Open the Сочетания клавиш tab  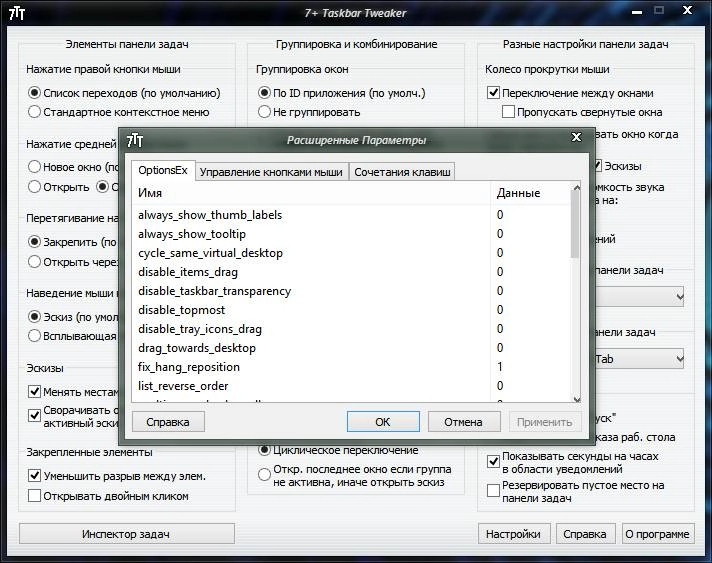pyautogui.click(x=402, y=172)
